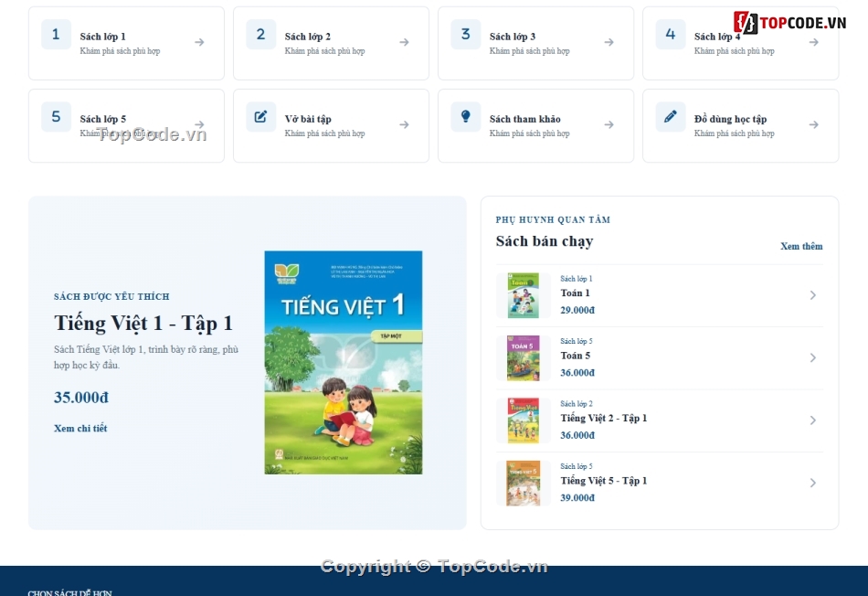This screenshot has width=868, height=596.
Task: Click the pencil icon of Đồ dùng học tập
Action: (671, 117)
